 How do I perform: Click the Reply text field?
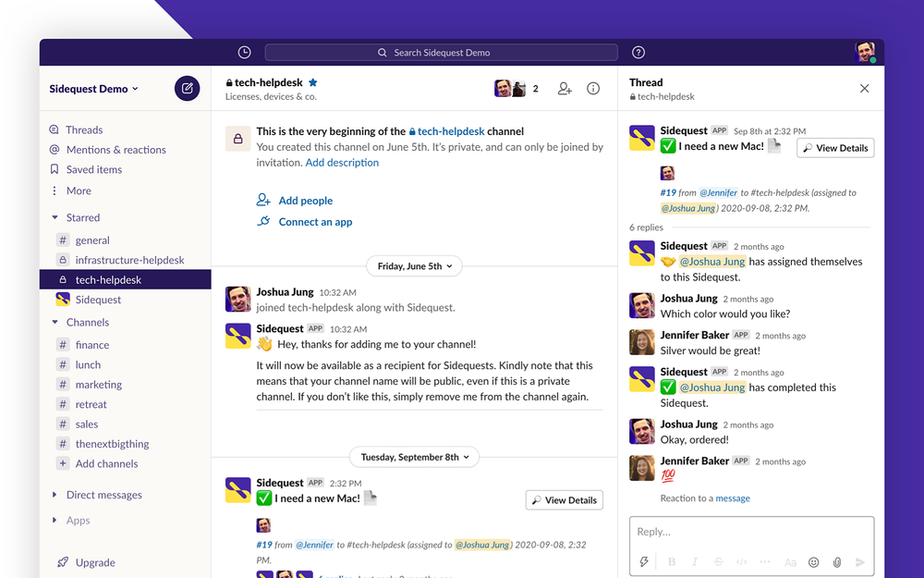click(751, 532)
